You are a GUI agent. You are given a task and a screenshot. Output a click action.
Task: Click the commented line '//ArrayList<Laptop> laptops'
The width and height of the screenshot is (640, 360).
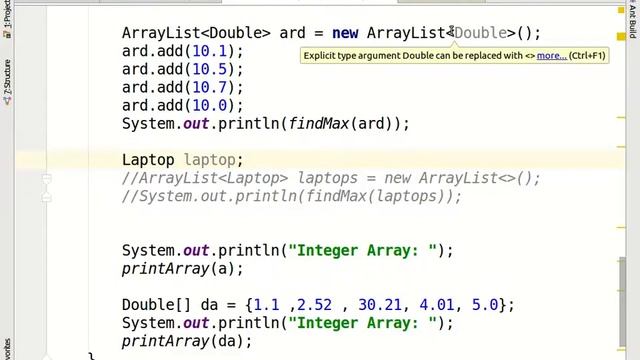[x=331, y=178]
